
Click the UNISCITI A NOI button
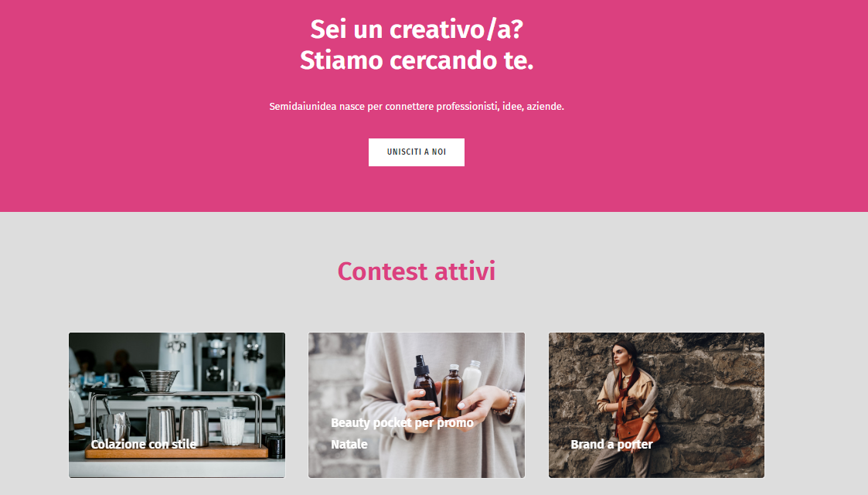(417, 152)
